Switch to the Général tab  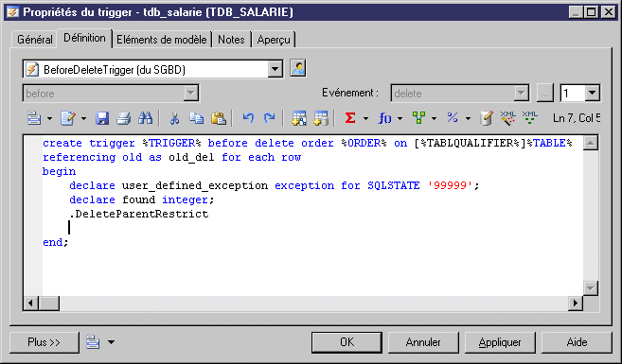(35, 40)
